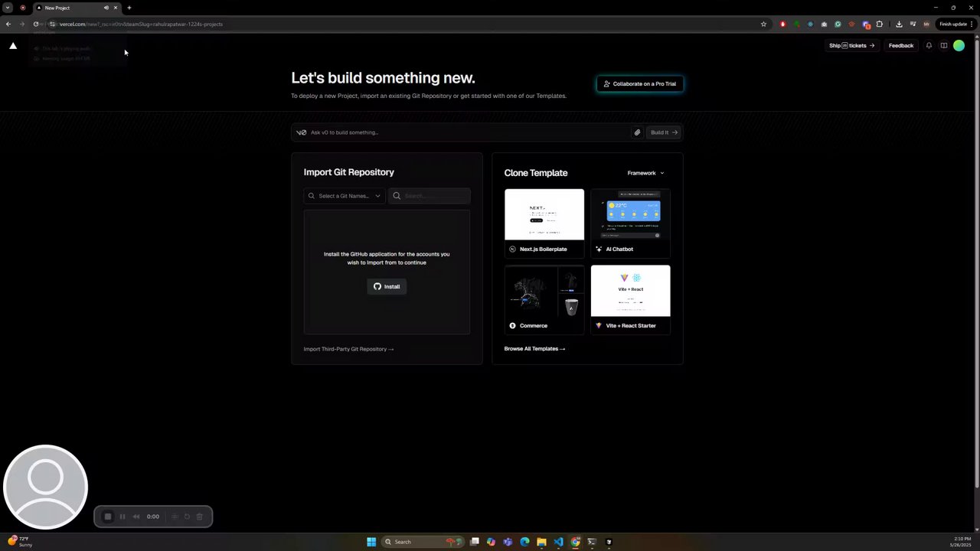Open Import Third-Party Git Repository link
The width and height of the screenshot is (980, 551).
(348, 349)
